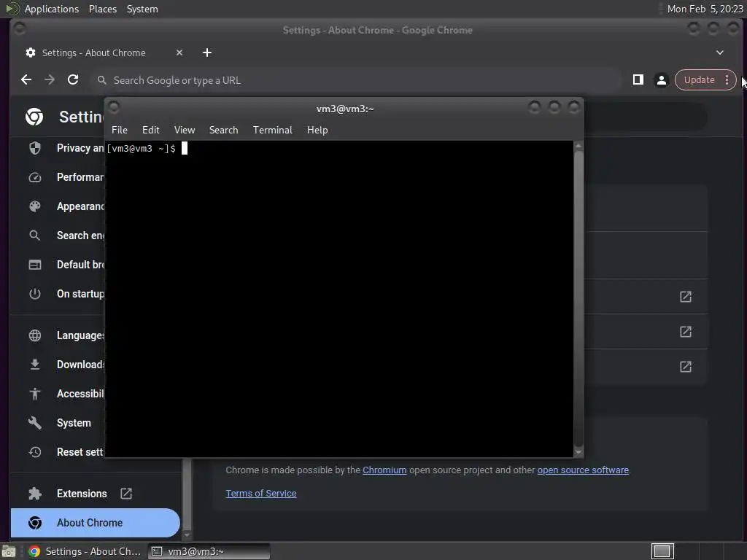Open Privacy shield icon in settings

click(35, 148)
